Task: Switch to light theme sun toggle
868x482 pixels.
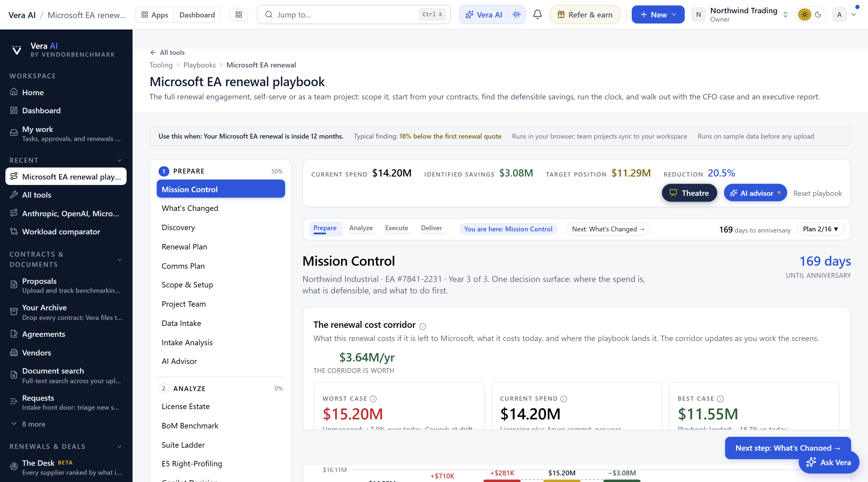Action: [805, 14]
